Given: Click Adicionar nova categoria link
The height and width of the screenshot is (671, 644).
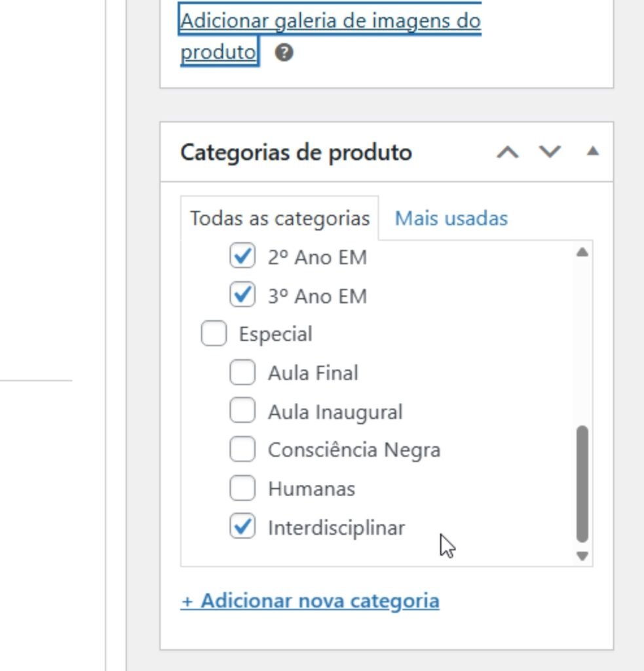Looking at the screenshot, I should [x=310, y=601].
